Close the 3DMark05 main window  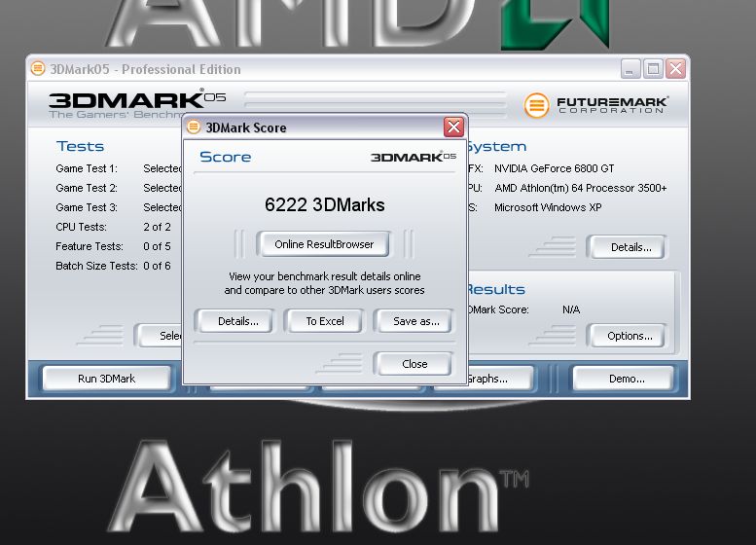[x=675, y=69]
